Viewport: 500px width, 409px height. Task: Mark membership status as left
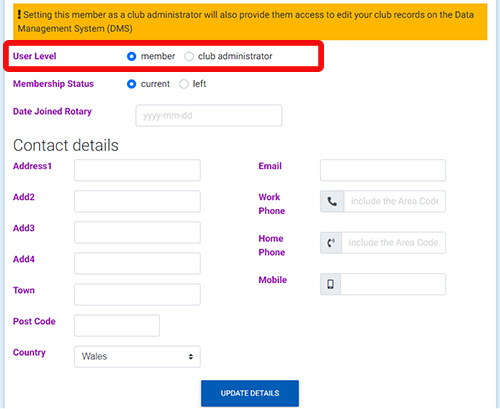(x=184, y=84)
